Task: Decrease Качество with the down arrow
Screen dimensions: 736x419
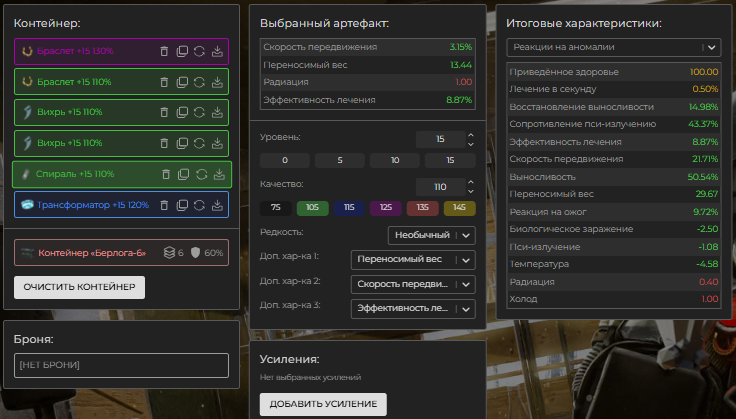Action: pos(471,191)
